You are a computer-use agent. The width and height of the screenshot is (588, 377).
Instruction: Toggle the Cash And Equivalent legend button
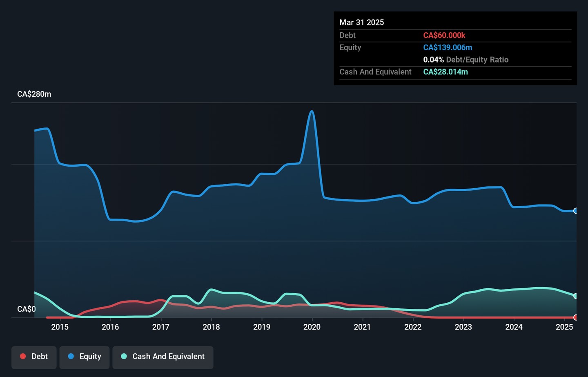(163, 357)
